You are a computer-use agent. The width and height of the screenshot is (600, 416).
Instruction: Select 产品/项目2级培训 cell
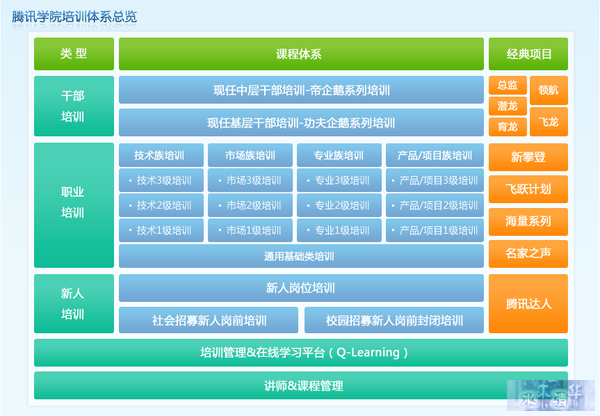click(x=435, y=205)
